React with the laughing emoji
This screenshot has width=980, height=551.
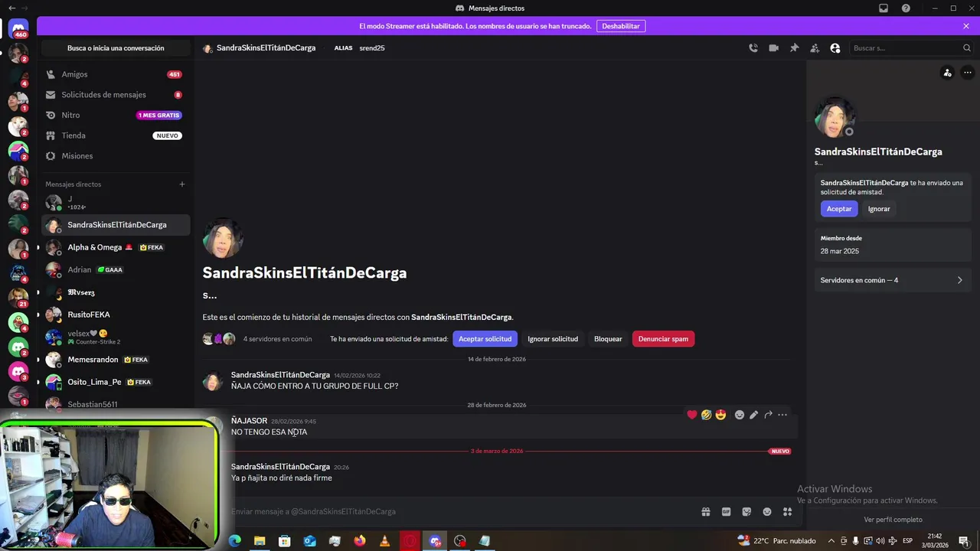tap(706, 415)
